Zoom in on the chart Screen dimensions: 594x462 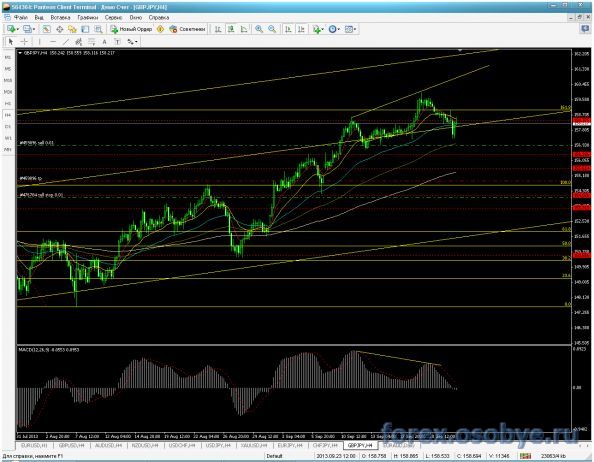(259, 29)
